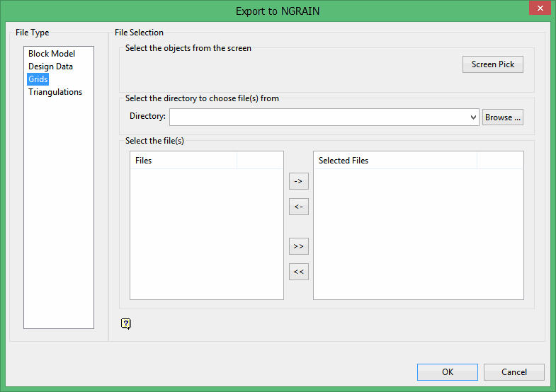This screenshot has height=392, width=556.
Task: Click the Screen Pick button
Action: tap(492, 64)
